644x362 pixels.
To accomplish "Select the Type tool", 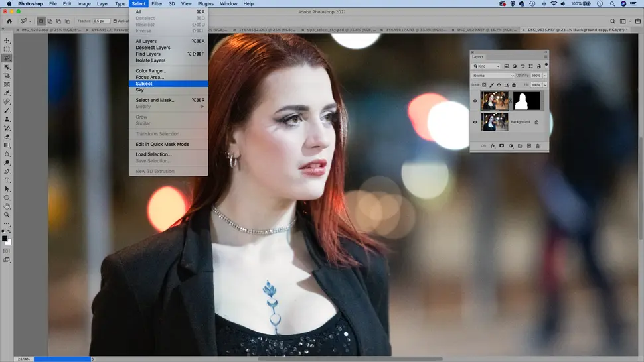I will click(7, 180).
